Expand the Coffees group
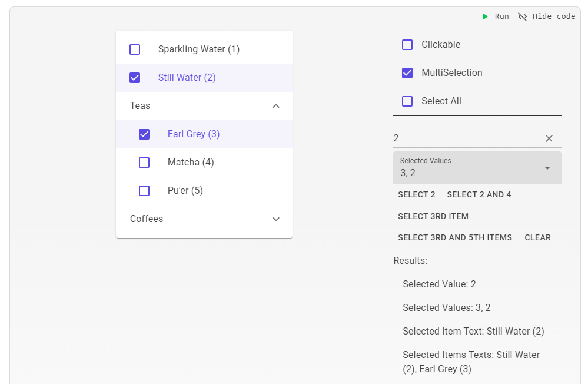588x384 pixels. coord(276,219)
